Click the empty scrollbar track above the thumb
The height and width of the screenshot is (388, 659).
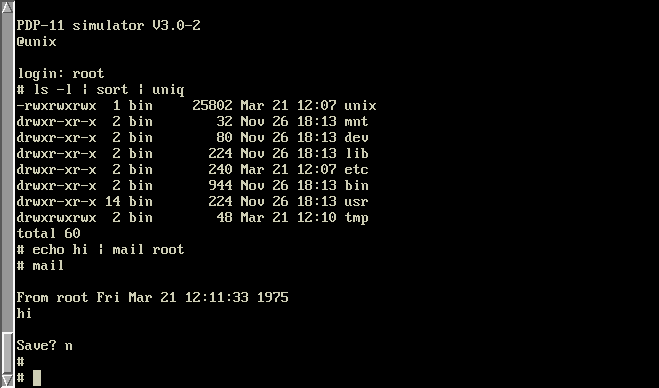pos(7,172)
